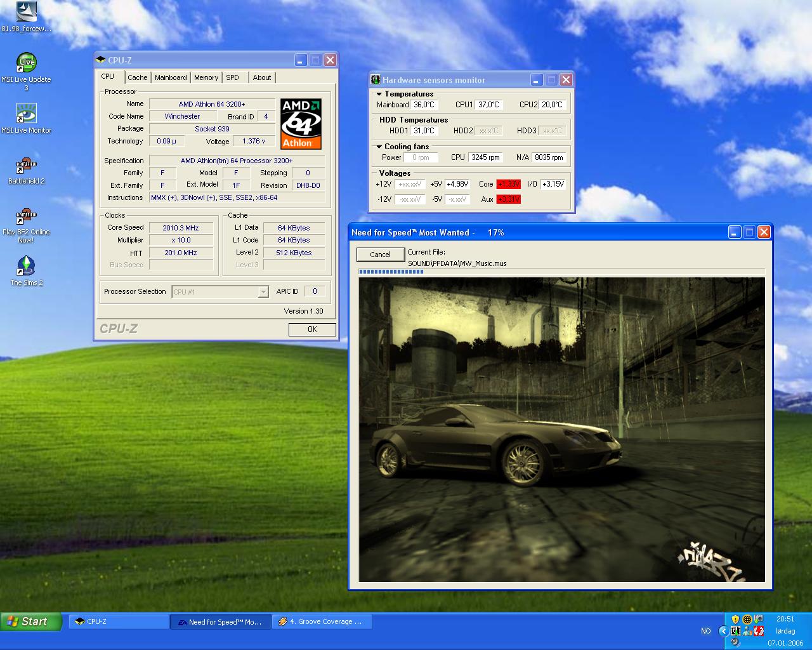Click the 20:51 system clock

pos(785,619)
